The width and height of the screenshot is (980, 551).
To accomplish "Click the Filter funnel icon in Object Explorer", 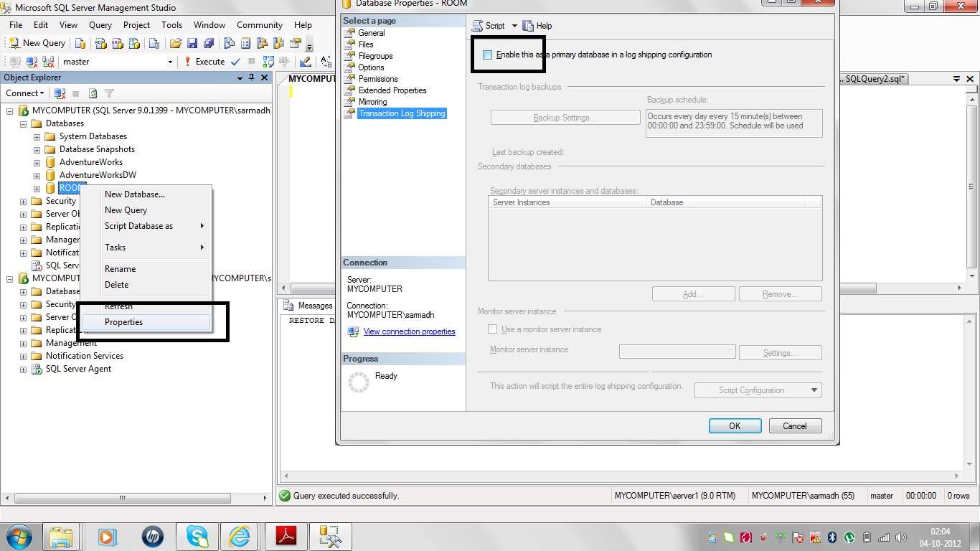I will tap(109, 93).
